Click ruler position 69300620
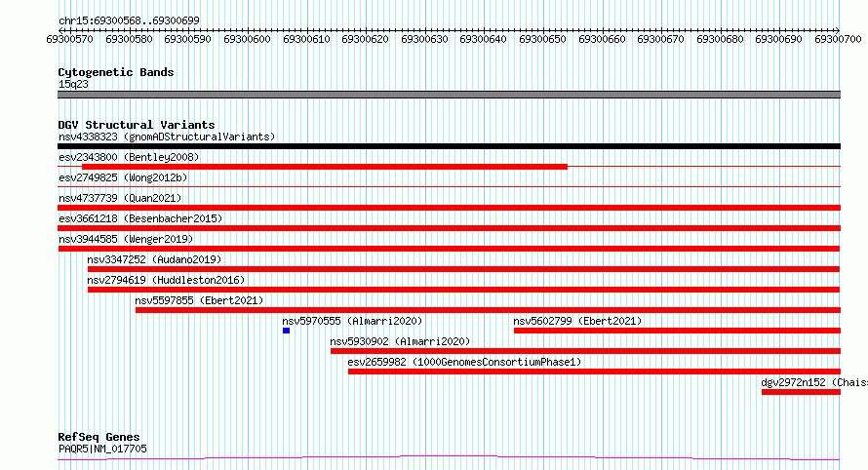Screen dimensions: 868x470 pyautogui.click(x=366, y=39)
